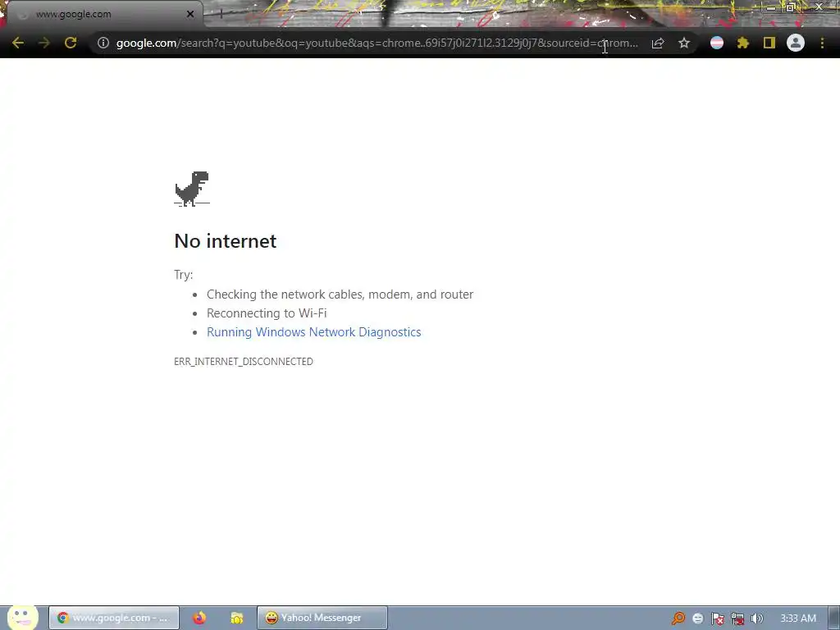
Task: Minimize the Chrome window
Action: [771, 7]
